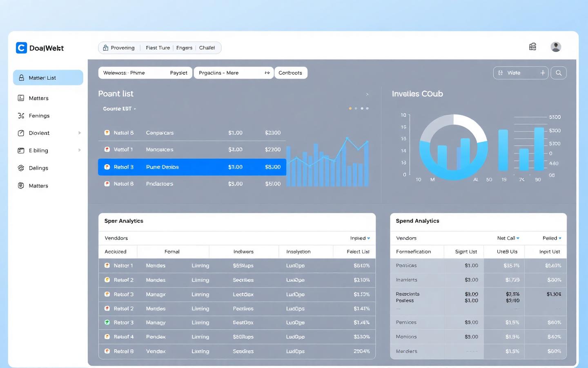This screenshot has width=588, height=368.
Task: Click the DoalWekt logo icon
Action: coord(21,48)
